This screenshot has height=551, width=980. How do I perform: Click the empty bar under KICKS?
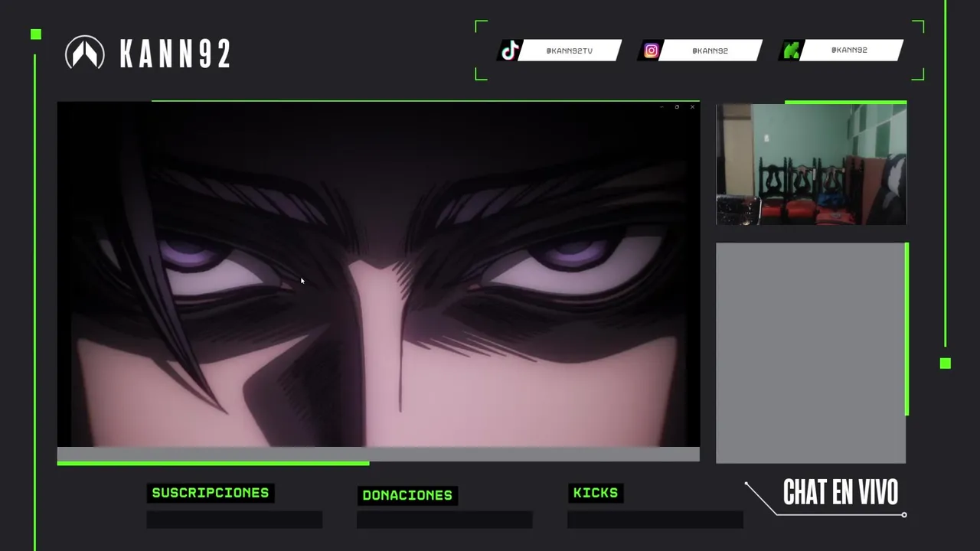pos(655,520)
